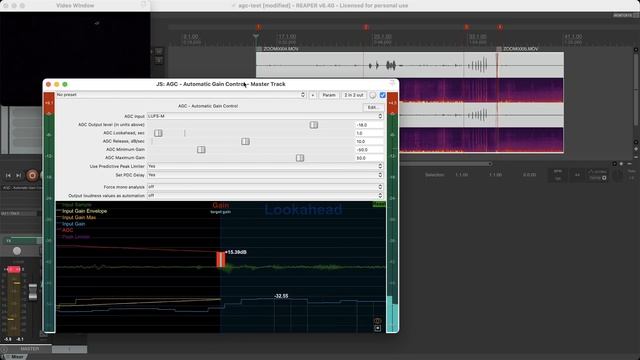Screen dimensions: 640x360
Task: Toggle the blue Input Gain legend entry
Action: point(73,224)
